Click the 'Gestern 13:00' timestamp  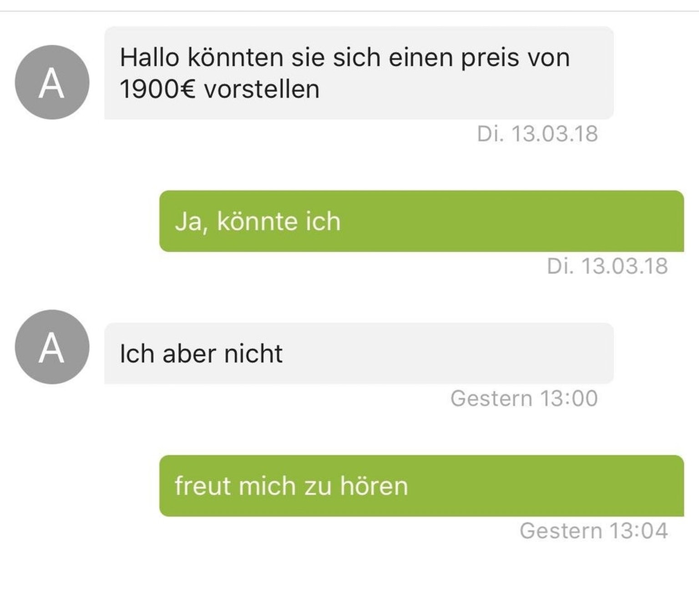click(x=524, y=399)
